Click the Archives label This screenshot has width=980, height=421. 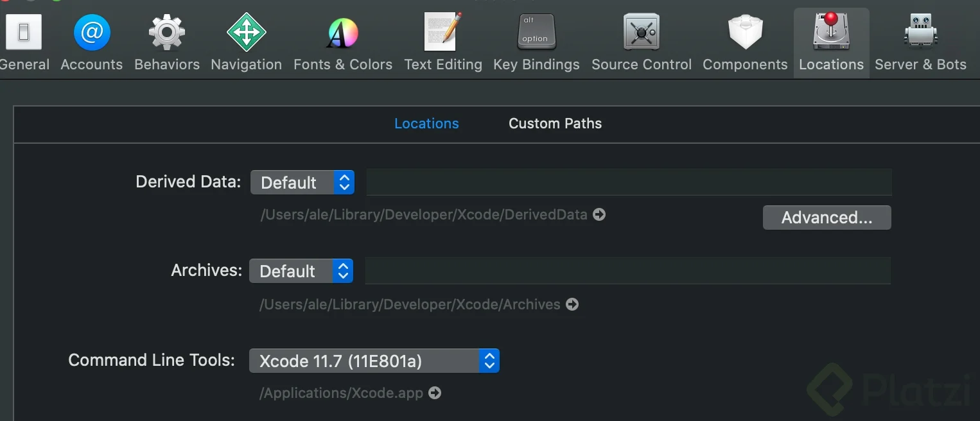pyautogui.click(x=206, y=270)
